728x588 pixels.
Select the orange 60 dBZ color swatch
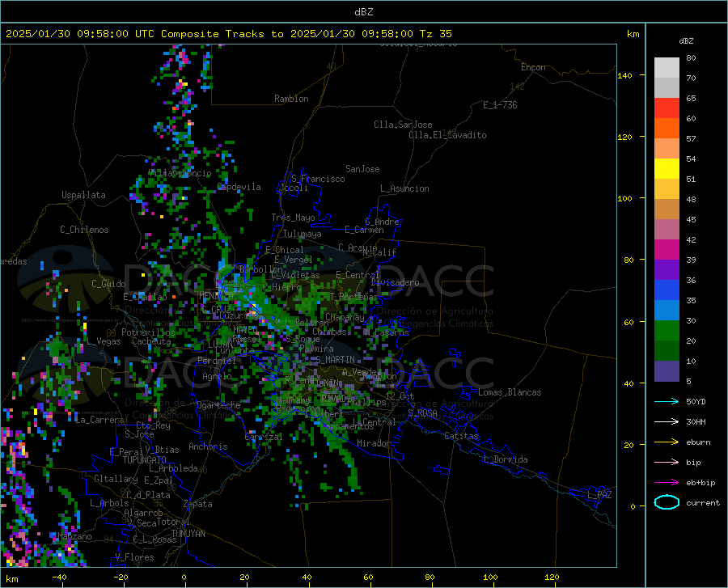point(667,128)
